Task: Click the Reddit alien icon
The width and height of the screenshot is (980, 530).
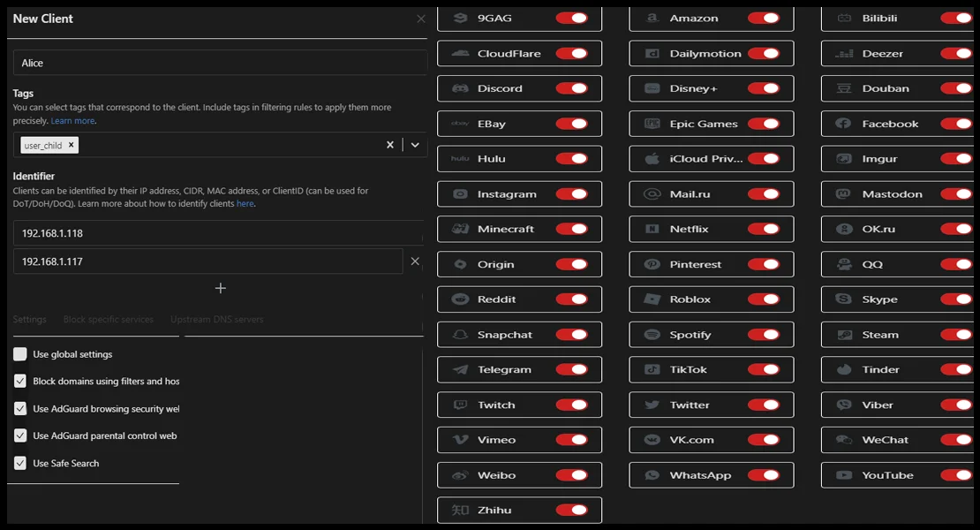Action: click(461, 299)
